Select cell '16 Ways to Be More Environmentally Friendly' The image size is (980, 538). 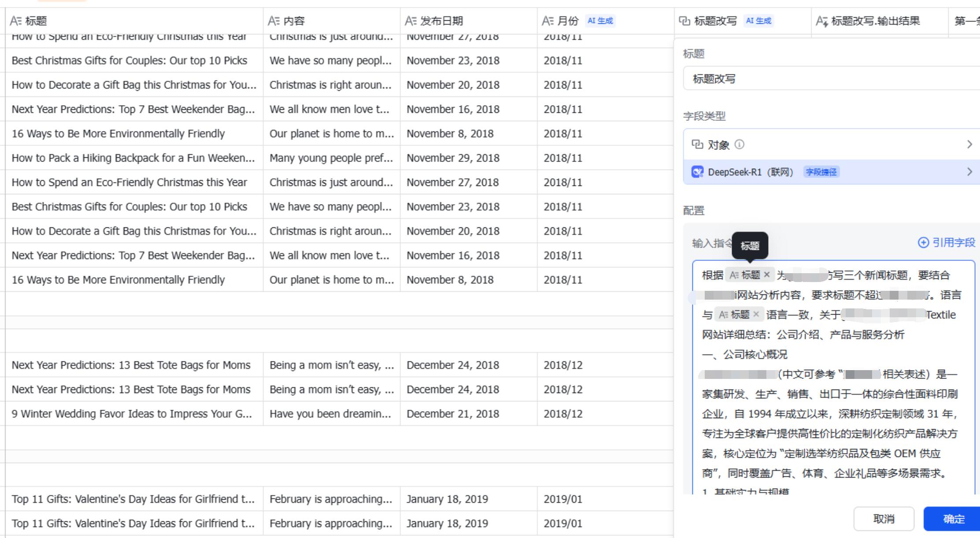[x=118, y=134]
